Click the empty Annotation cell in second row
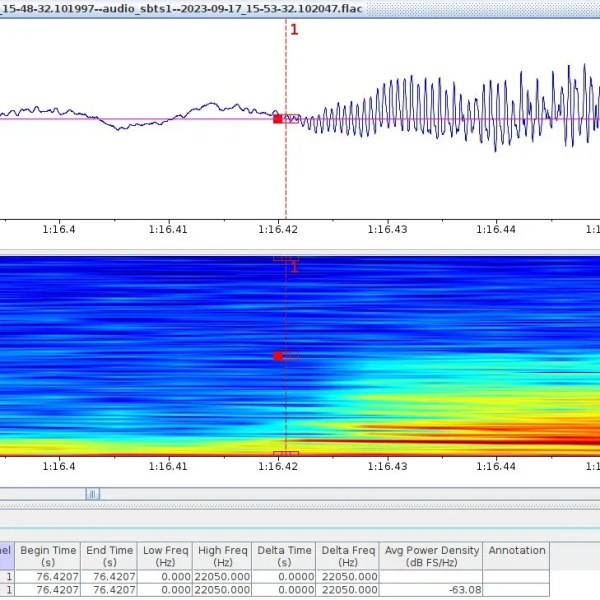600x600 pixels. click(x=516, y=590)
